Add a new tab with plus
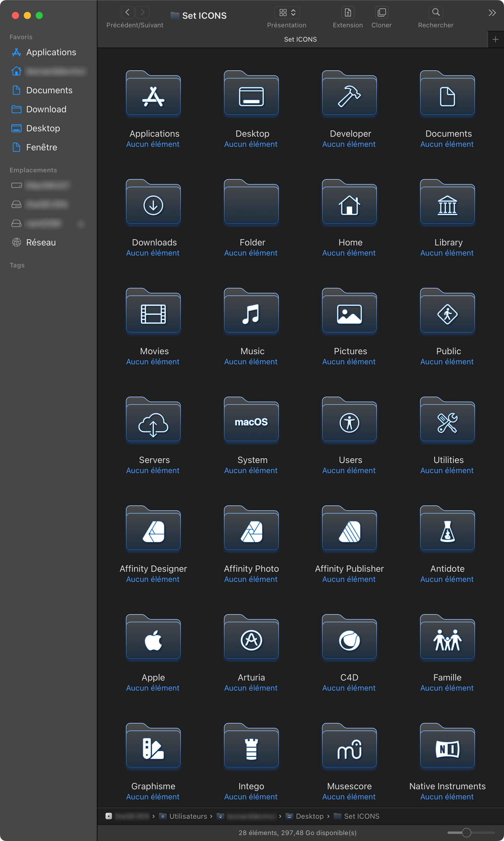Screen dimensions: 504x841 coord(495,40)
